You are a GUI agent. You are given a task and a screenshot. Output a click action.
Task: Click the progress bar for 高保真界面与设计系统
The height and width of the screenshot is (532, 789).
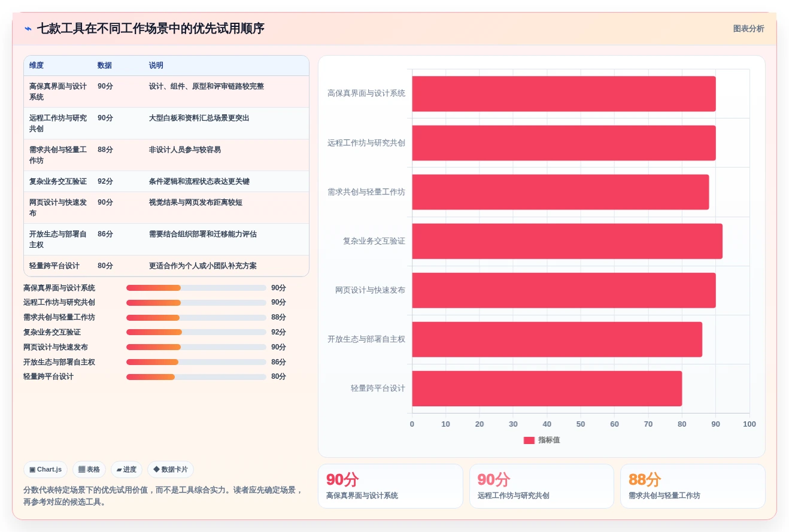(196, 288)
